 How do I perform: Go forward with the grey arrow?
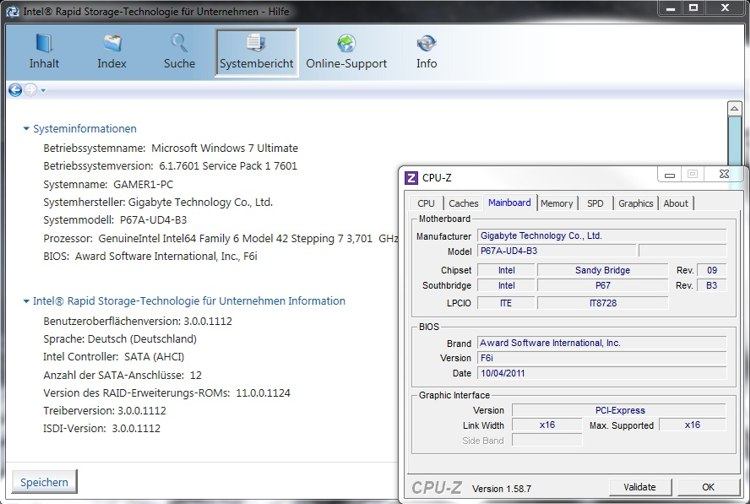coord(31,90)
